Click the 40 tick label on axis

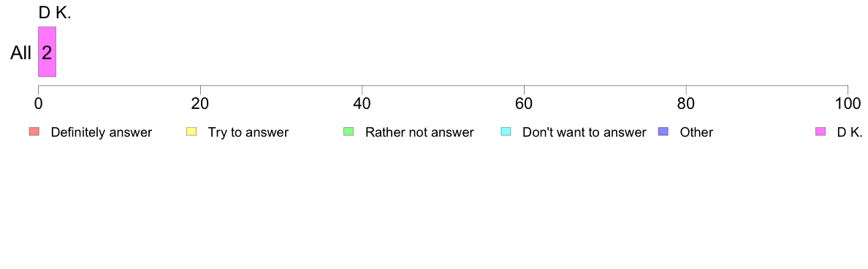coord(362,103)
